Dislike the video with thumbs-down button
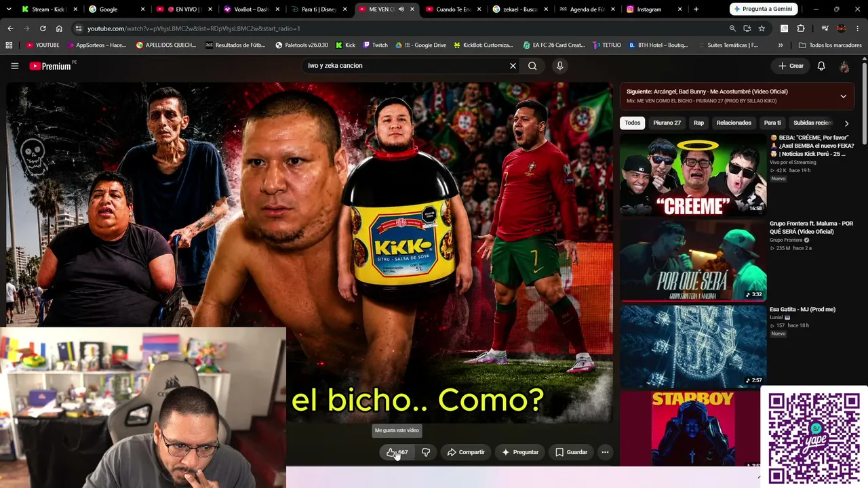The width and height of the screenshot is (868, 488). (x=426, y=452)
